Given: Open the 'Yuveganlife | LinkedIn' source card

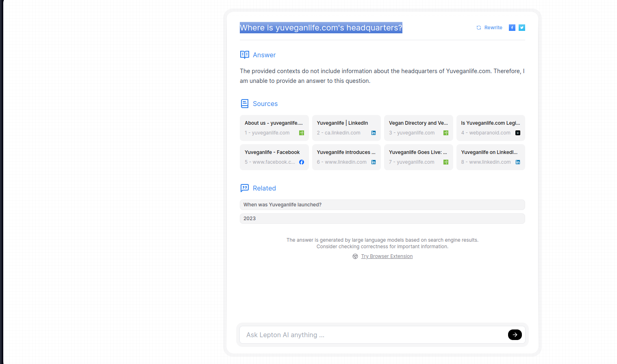Looking at the screenshot, I should [346, 128].
